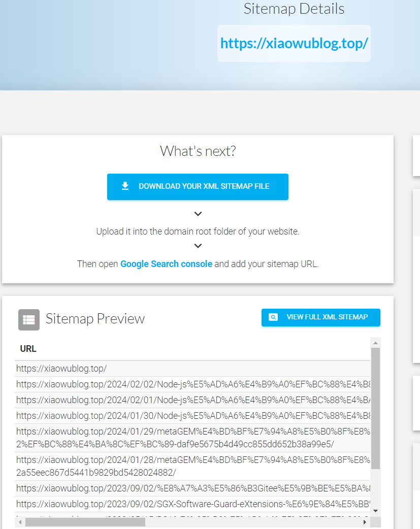
Task: Select the root https://xiaowublog.top/ row
Action: (61, 369)
